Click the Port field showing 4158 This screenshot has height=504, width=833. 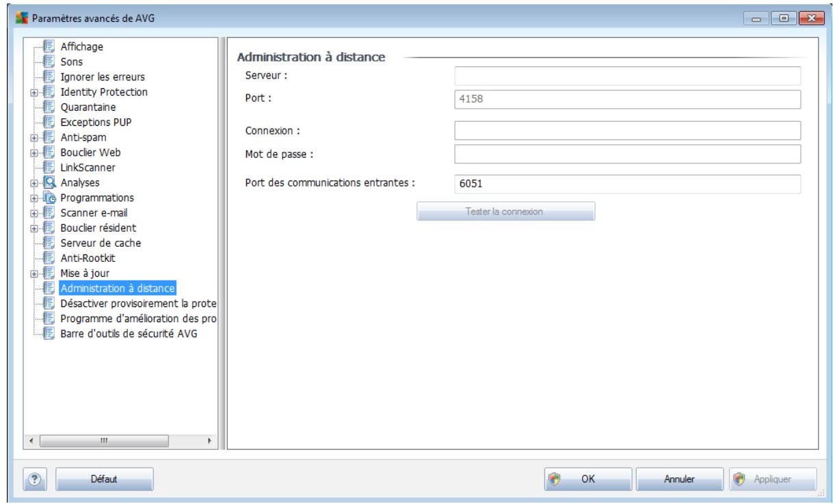click(x=627, y=100)
